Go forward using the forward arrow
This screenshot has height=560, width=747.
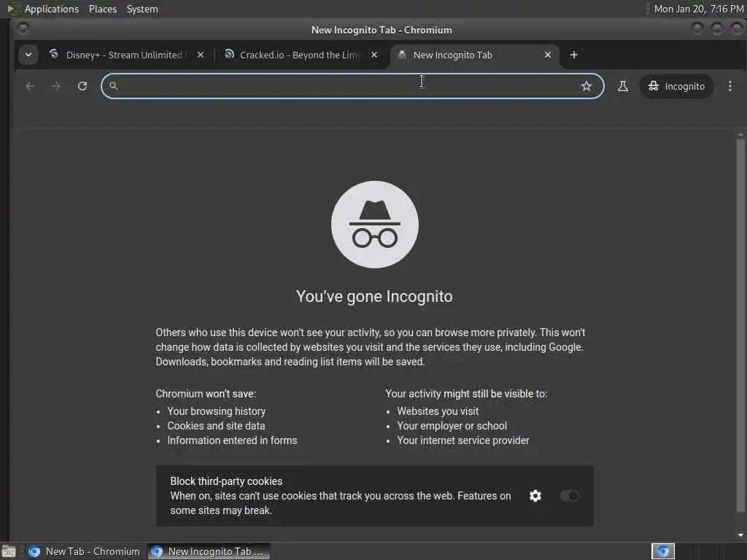click(x=55, y=86)
